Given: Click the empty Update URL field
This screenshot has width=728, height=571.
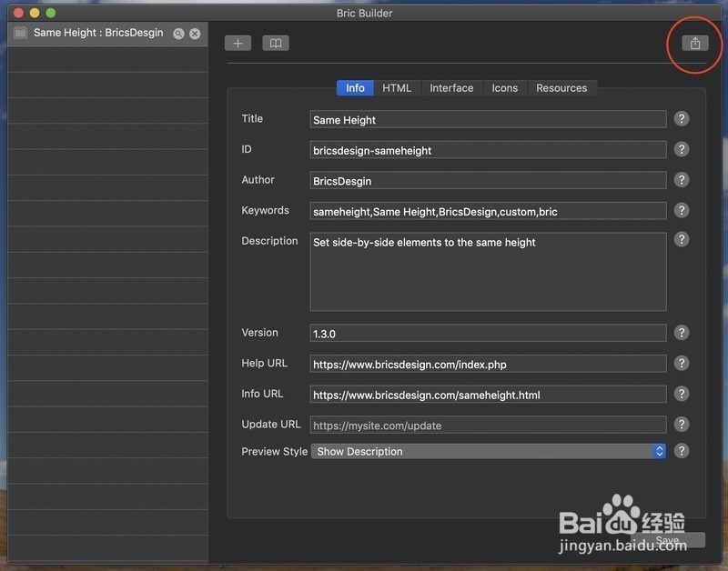Looking at the screenshot, I should [x=489, y=426].
